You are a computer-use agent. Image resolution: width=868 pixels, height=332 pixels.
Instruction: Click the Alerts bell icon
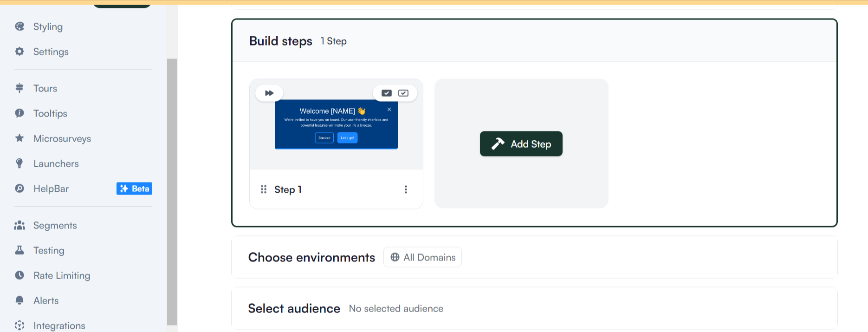19,300
